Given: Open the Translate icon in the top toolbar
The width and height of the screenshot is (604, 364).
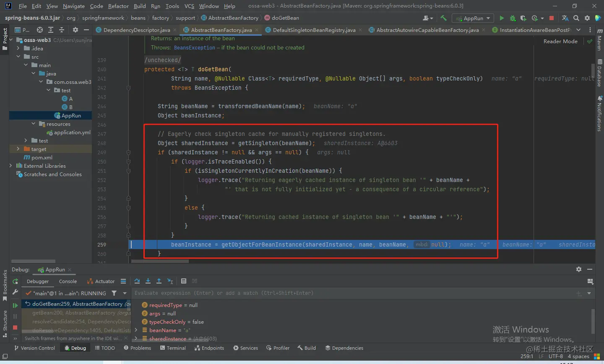Looking at the screenshot, I should pyautogui.click(x=565, y=18).
